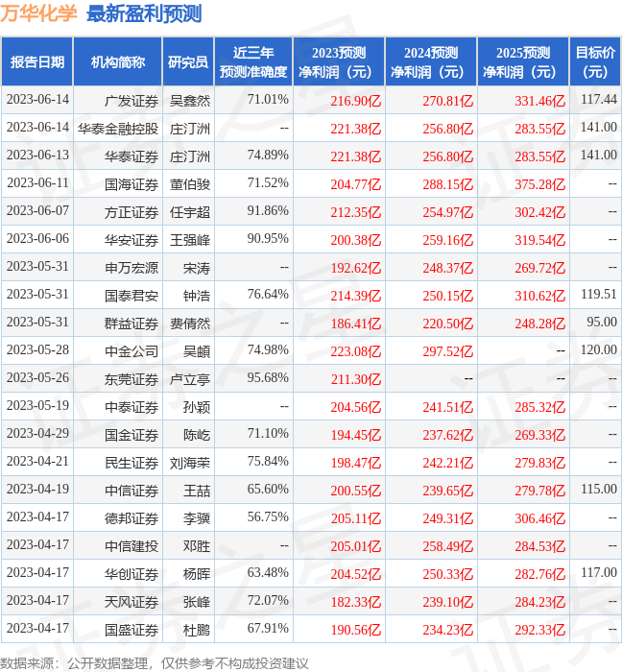This screenshot has width=622, height=672.
Task: Click the 报告日期 column header
Action: point(37,62)
